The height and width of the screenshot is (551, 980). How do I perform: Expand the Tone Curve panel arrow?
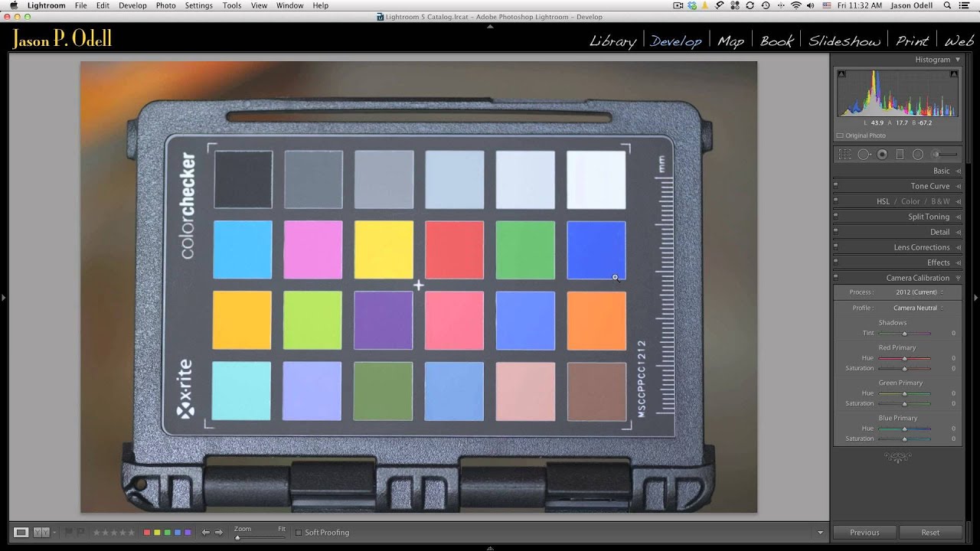(959, 186)
